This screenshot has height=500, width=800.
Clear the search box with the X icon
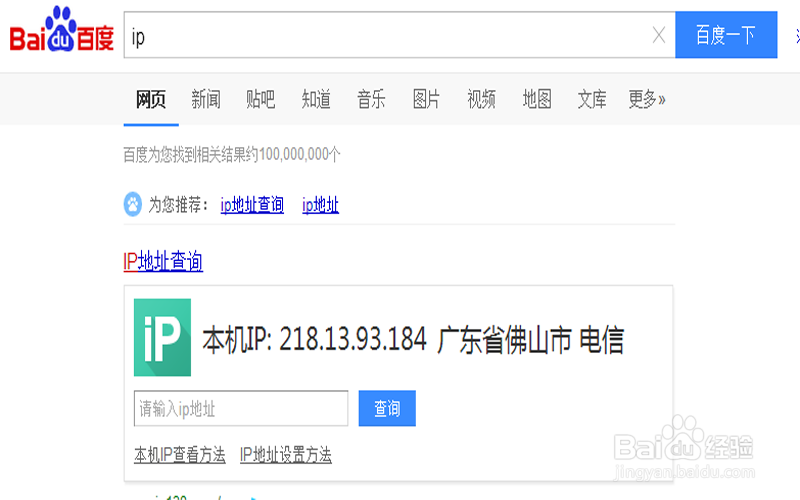(659, 35)
